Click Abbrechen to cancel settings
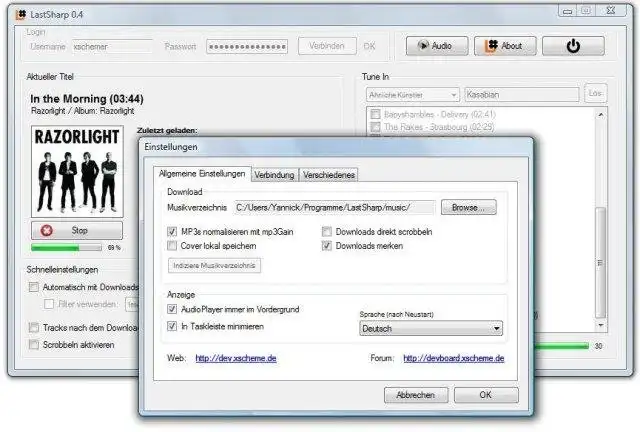Image resolution: width=640 pixels, height=432 pixels. [x=416, y=395]
